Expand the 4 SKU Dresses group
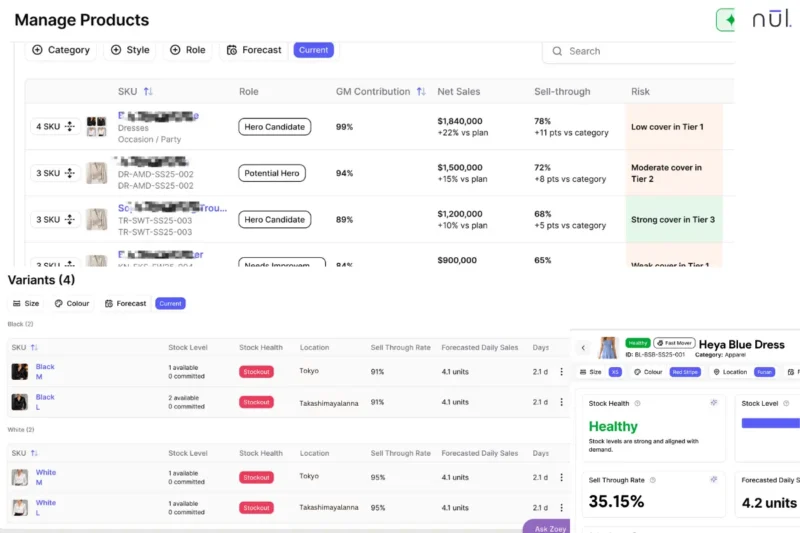800x533 pixels. click(55, 126)
